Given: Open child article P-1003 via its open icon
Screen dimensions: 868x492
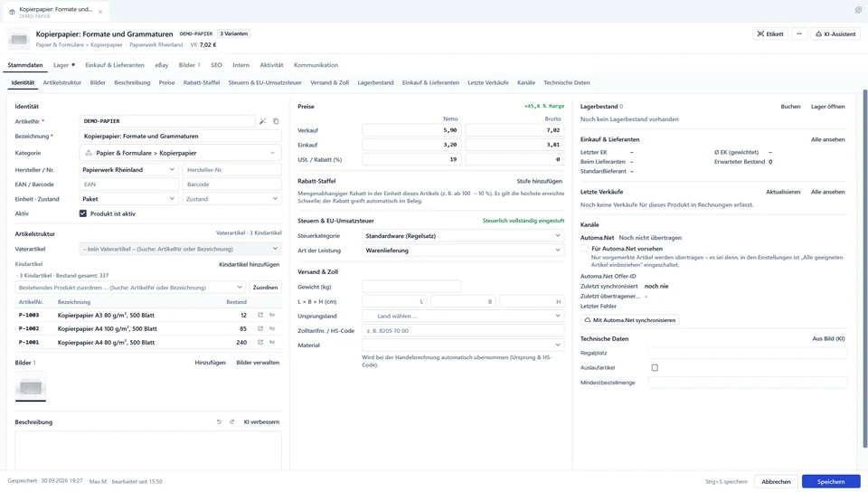Looking at the screenshot, I should [260, 315].
